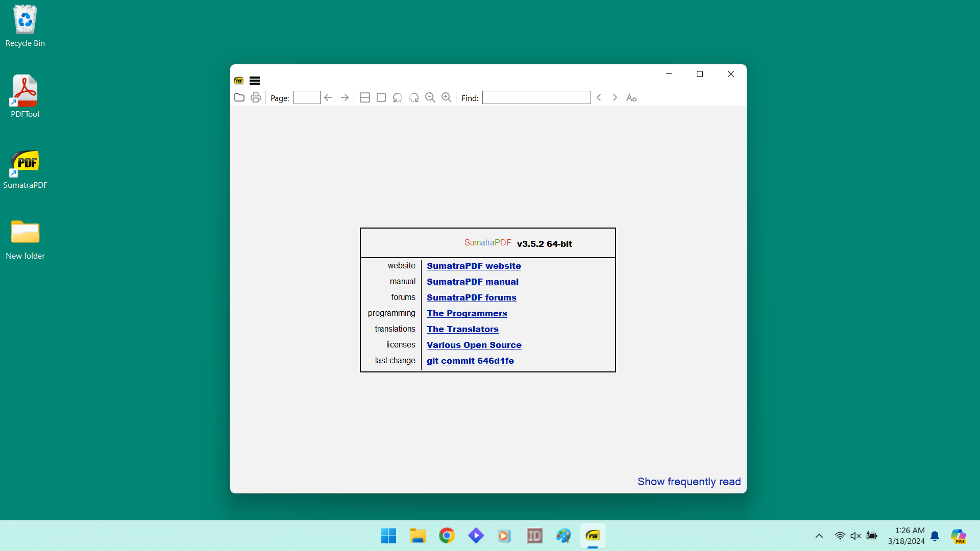The width and height of the screenshot is (980, 551).
Task: Click the blue diamond app in taskbar
Action: coord(476,536)
